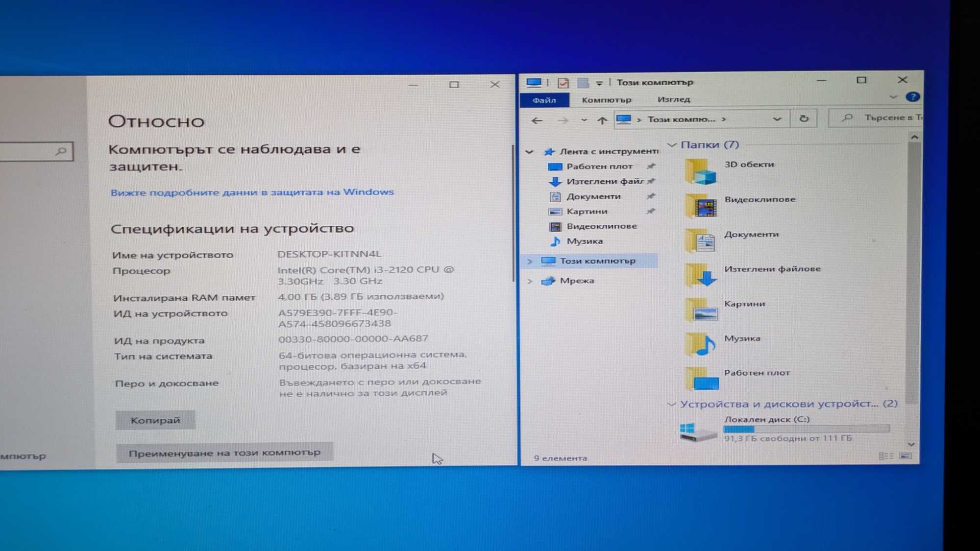This screenshot has height=551, width=980.
Task: Select product ID 00330-80000-00000-AA687 text
Action: point(353,338)
